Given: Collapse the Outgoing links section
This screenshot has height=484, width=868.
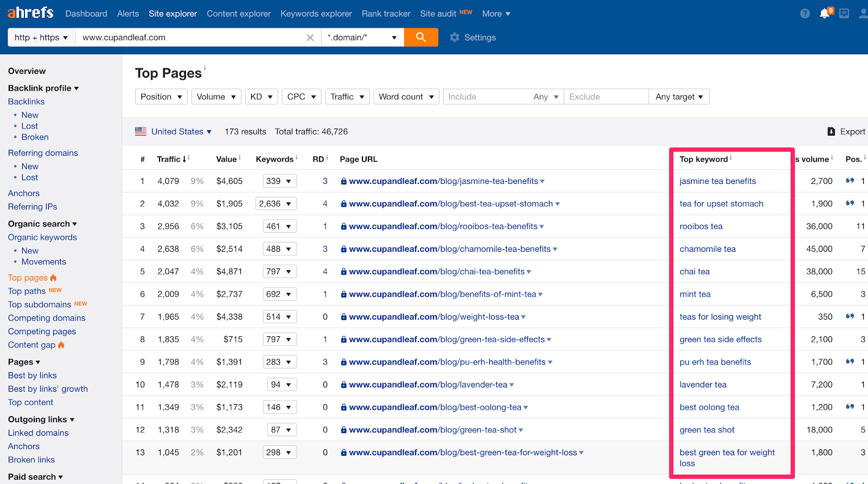Looking at the screenshot, I should click(41, 419).
